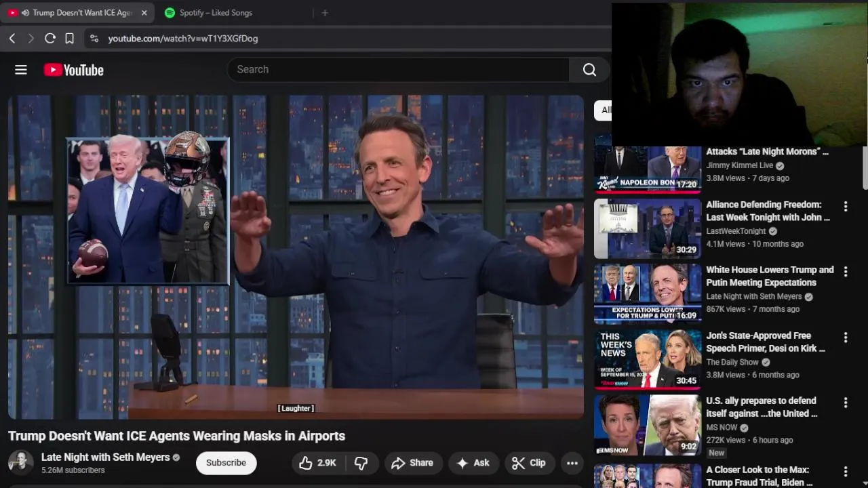Viewport: 868px width, 488px height.
Task: Click the video player to pause
Action: (x=296, y=257)
